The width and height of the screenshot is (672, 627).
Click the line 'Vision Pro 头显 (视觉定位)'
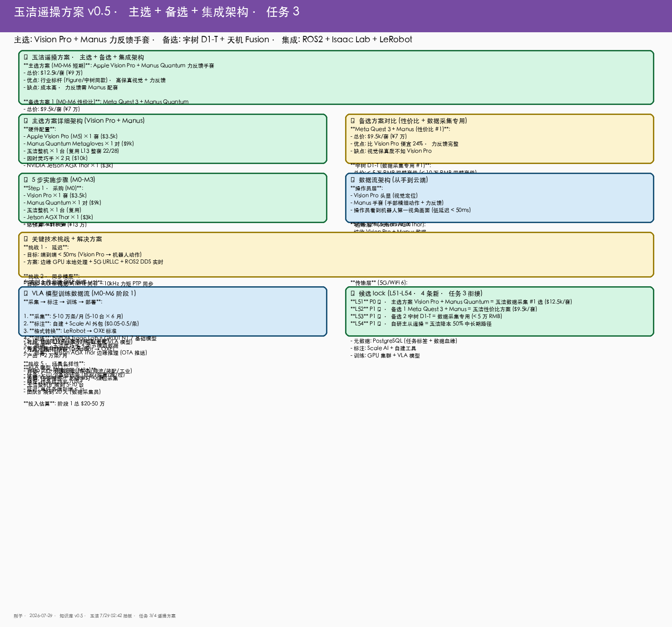[384, 195]
